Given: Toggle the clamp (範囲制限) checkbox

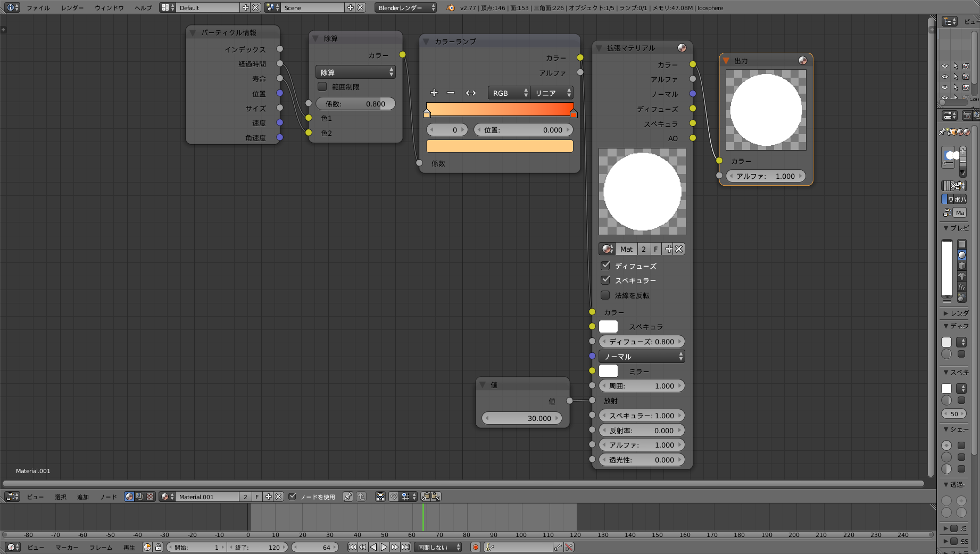Looking at the screenshot, I should [322, 86].
